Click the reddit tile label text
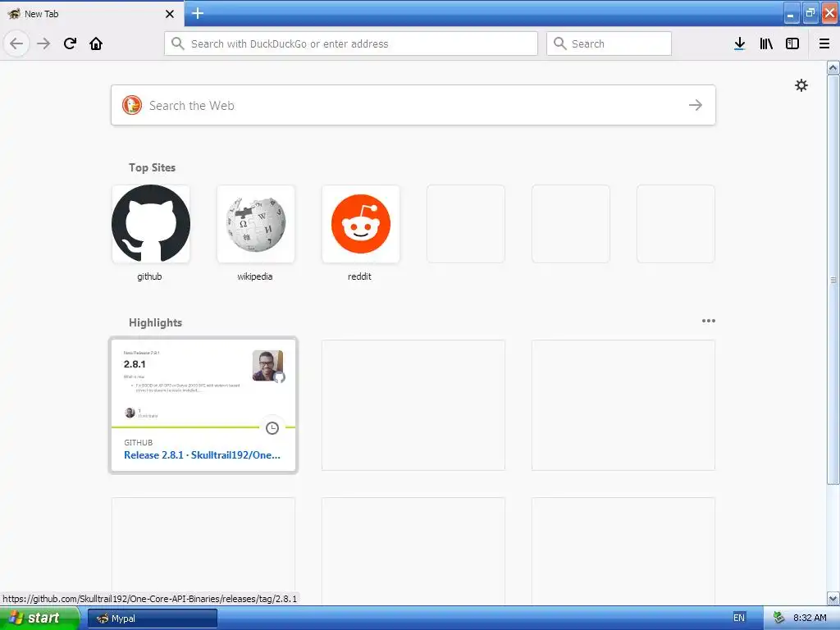 click(359, 276)
